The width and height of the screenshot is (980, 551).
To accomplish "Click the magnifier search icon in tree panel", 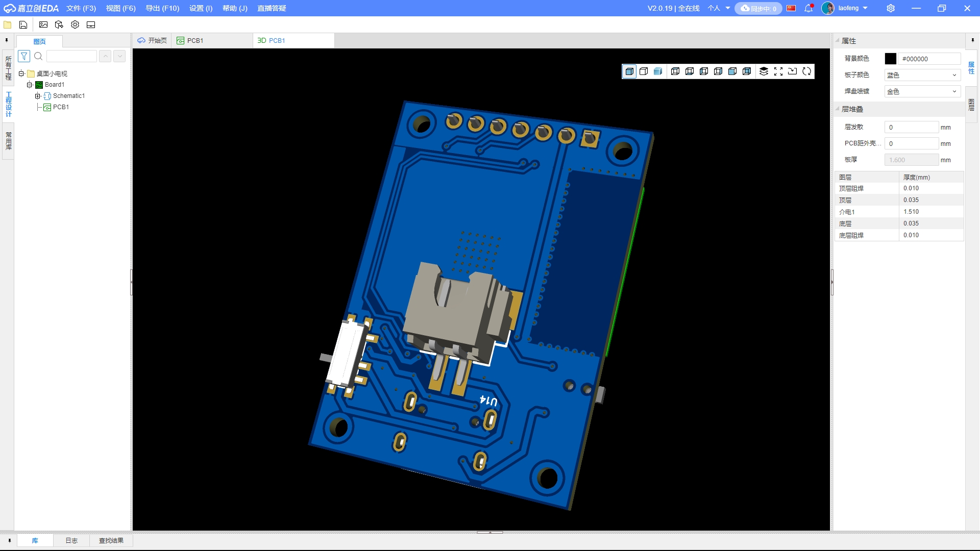I will click(38, 56).
